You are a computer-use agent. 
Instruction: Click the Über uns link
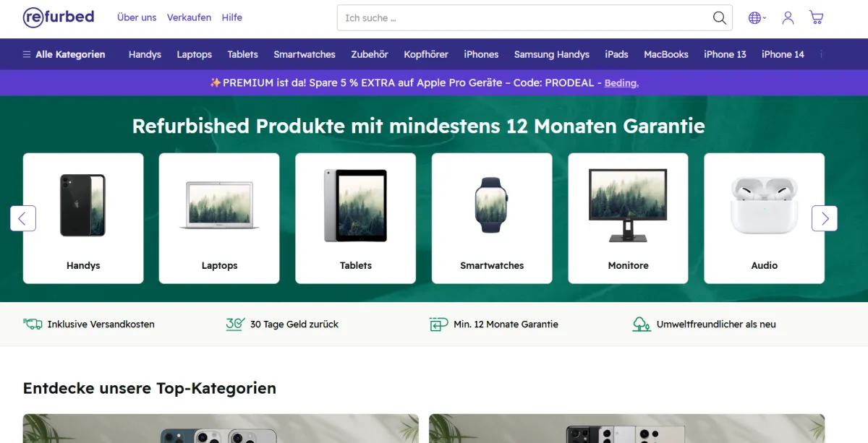tap(137, 17)
